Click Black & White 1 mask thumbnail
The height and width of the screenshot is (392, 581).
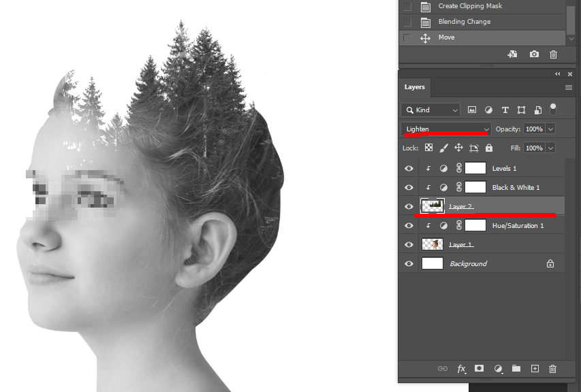475,187
